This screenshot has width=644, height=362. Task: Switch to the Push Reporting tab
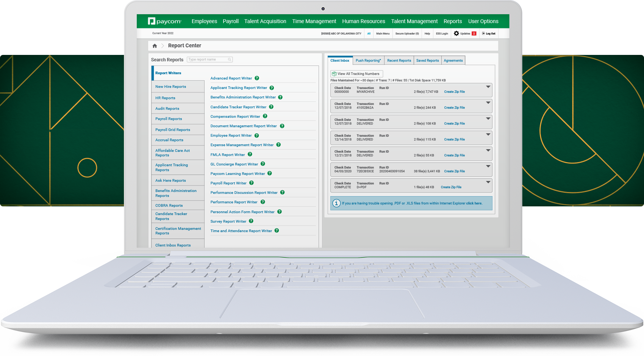click(x=368, y=61)
